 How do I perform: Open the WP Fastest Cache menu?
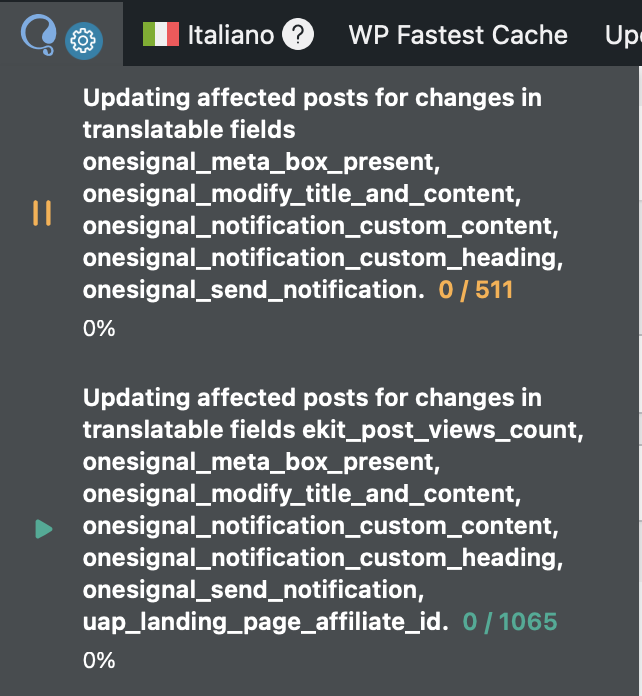pyautogui.click(x=458, y=35)
